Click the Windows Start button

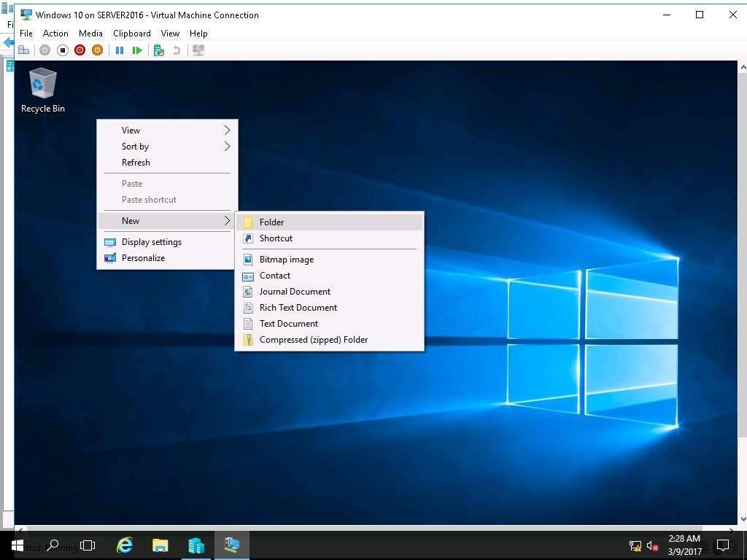18,545
